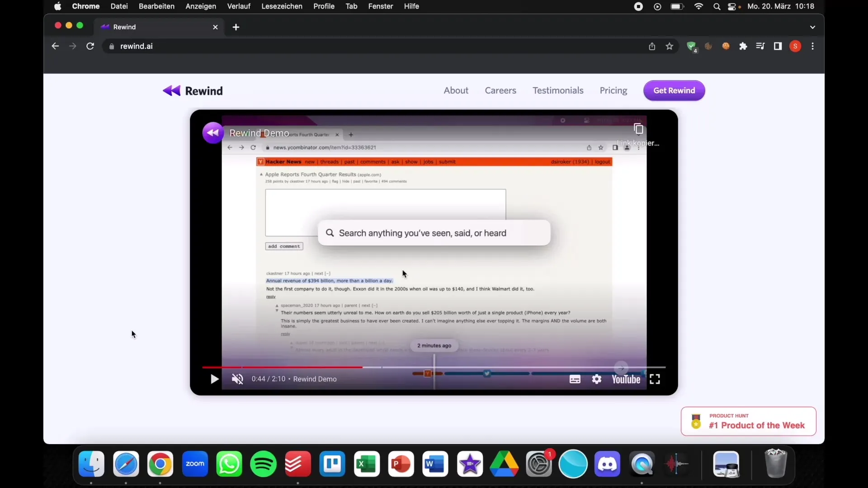
Task: Open the Fenster menu
Action: click(380, 6)
